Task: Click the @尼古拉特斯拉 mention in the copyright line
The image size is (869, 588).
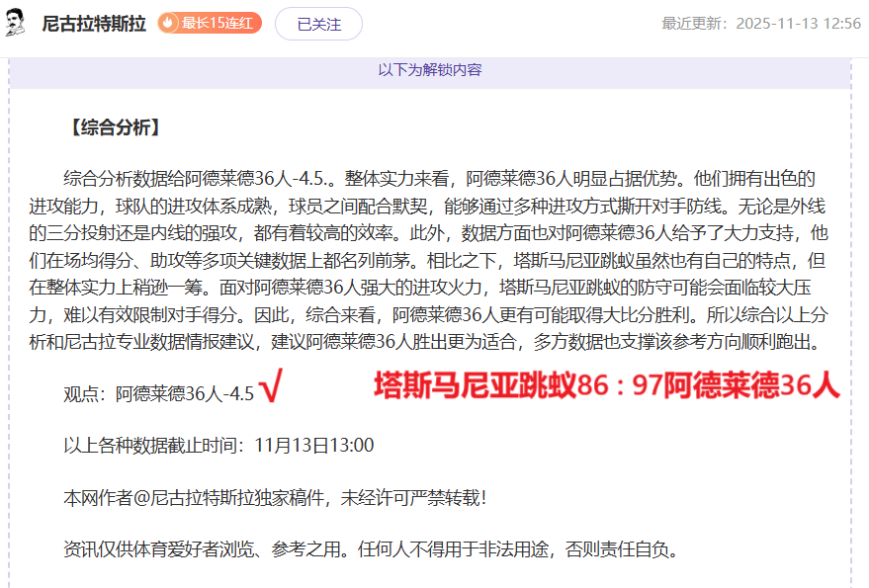Action: tap(199, 497)
